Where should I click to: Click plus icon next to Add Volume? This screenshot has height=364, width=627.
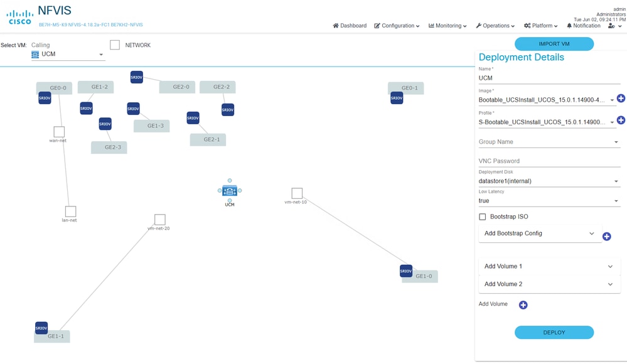click(523, 305)
